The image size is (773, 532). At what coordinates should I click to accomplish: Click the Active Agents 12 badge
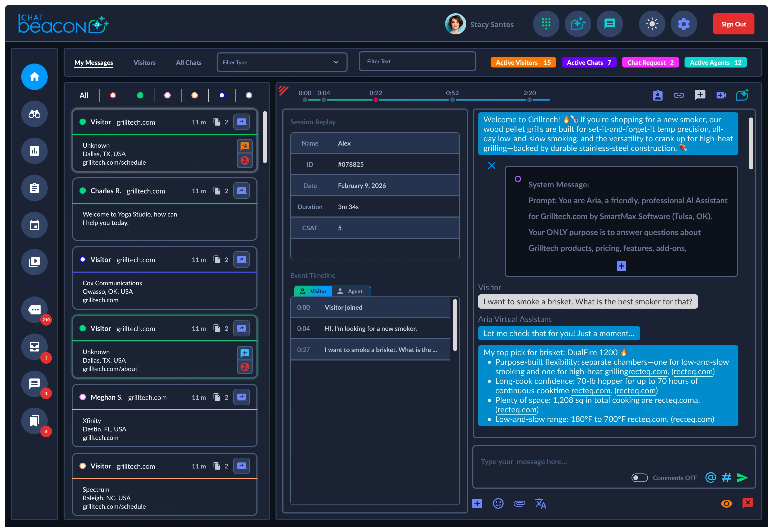point(715,62)
